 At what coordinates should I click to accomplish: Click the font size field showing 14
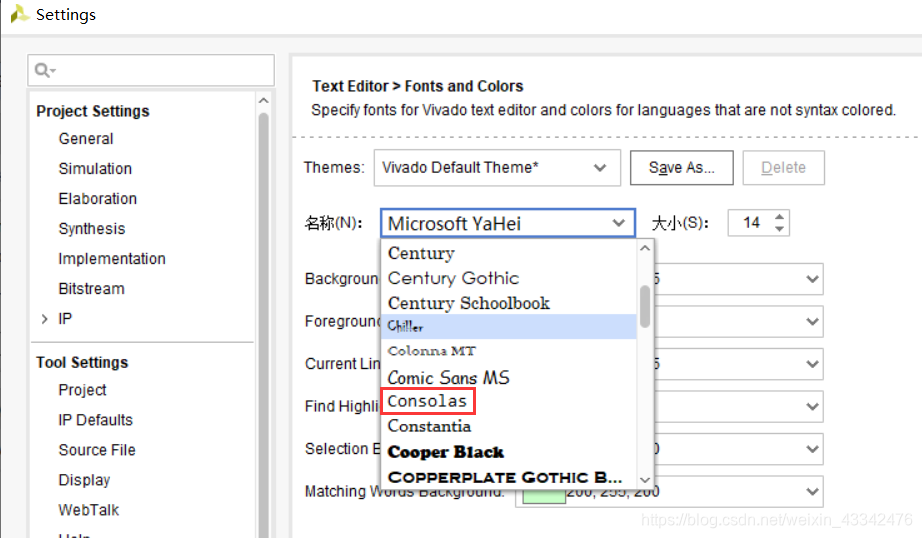tap(751, 223)
